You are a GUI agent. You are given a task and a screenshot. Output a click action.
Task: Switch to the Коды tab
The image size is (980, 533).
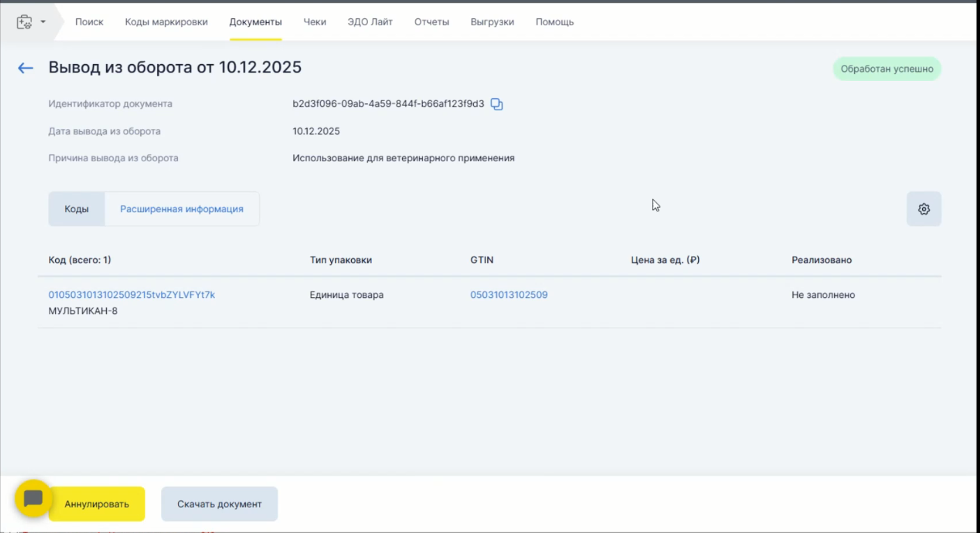coord(77,209)
